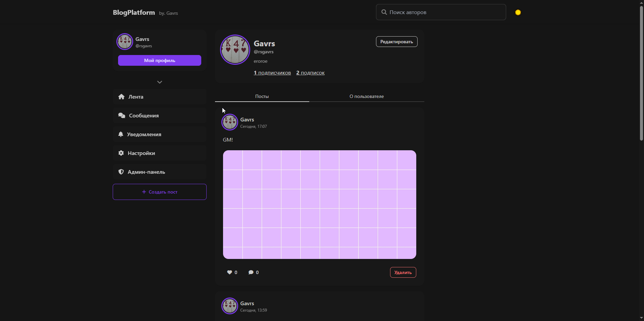Click the home icon next to Лента
The height and width of the screenshot is (321, 644).
121,97
